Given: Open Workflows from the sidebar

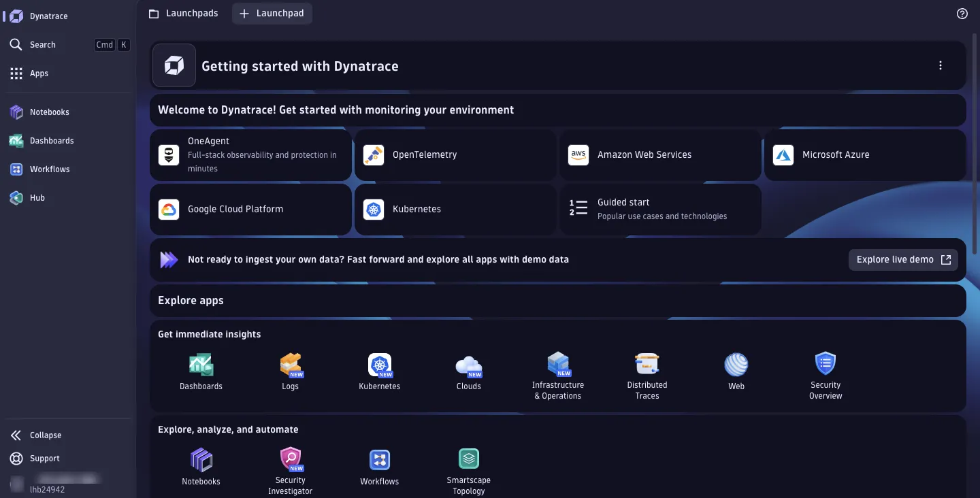Looking at the screenshot, I should (68, 169).
